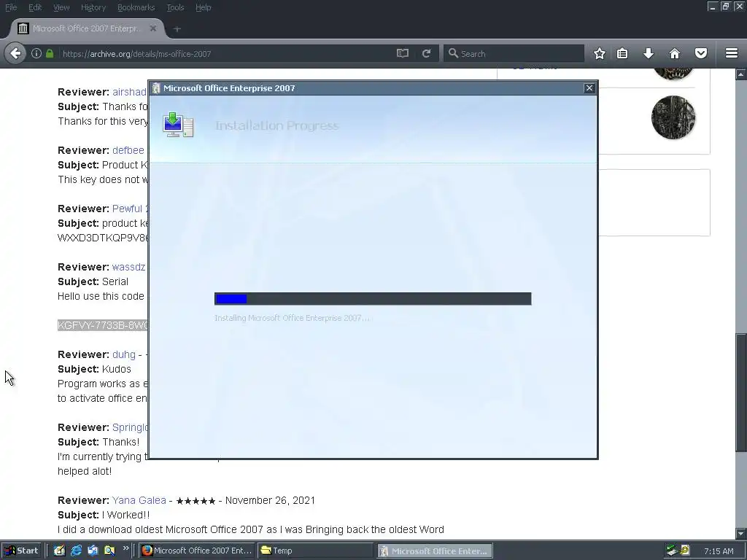The image size is (747, 560).
Task: Launch first quick launch icon beside Start
Action: pos(59,551)
